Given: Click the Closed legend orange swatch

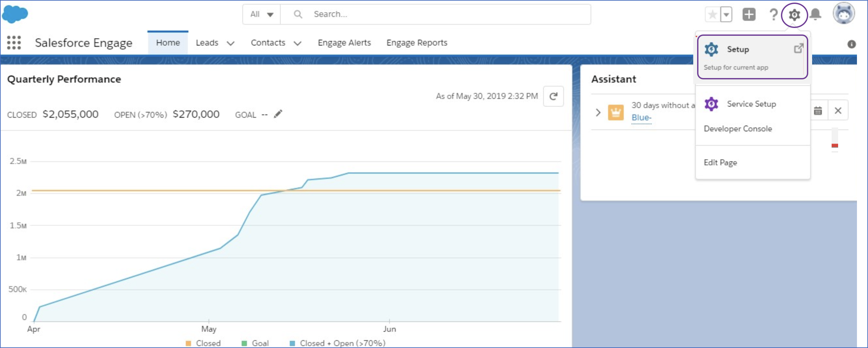Looking at the screenshot, I should 188,343.
